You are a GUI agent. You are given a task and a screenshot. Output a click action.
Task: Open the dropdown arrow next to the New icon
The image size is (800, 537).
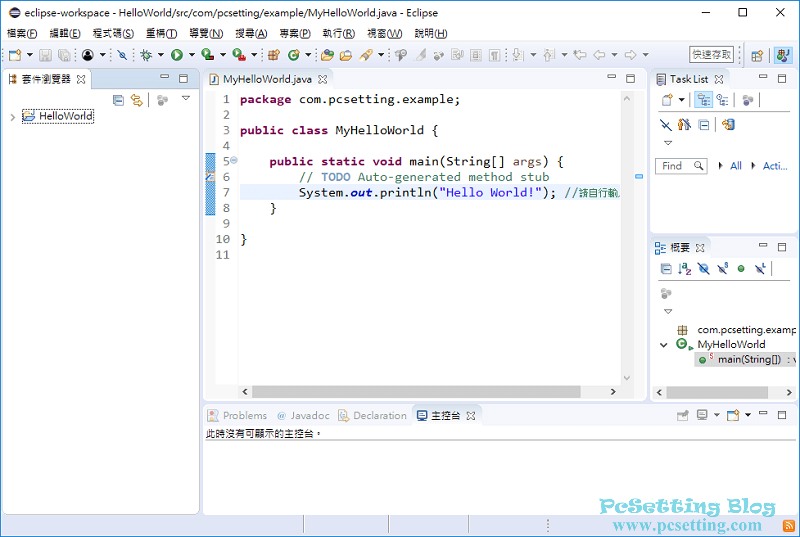pos(30,55)
